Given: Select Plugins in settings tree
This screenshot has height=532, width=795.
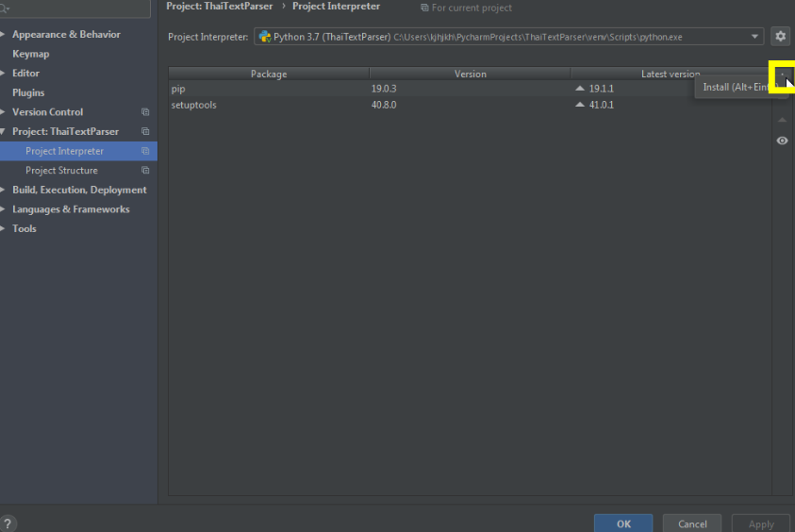Looking at the screenshot, I should click(x=28, y=92).
